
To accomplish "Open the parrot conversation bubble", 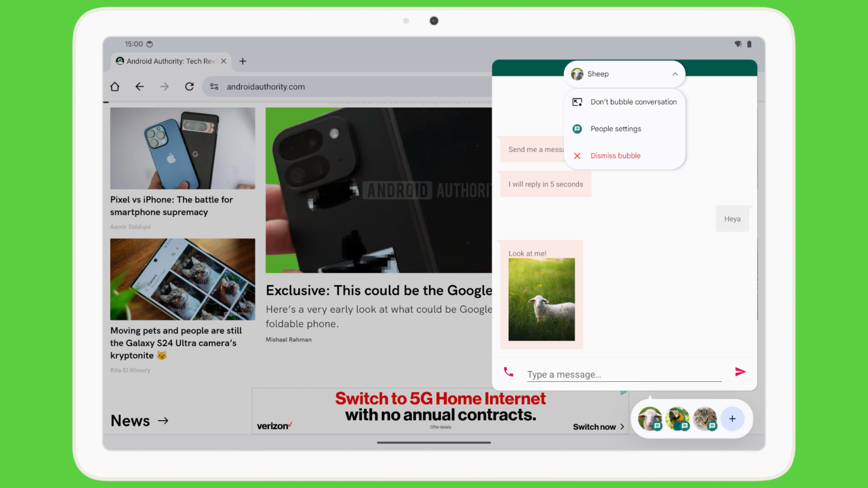I will pyautogui.click(x=678, y=419).
